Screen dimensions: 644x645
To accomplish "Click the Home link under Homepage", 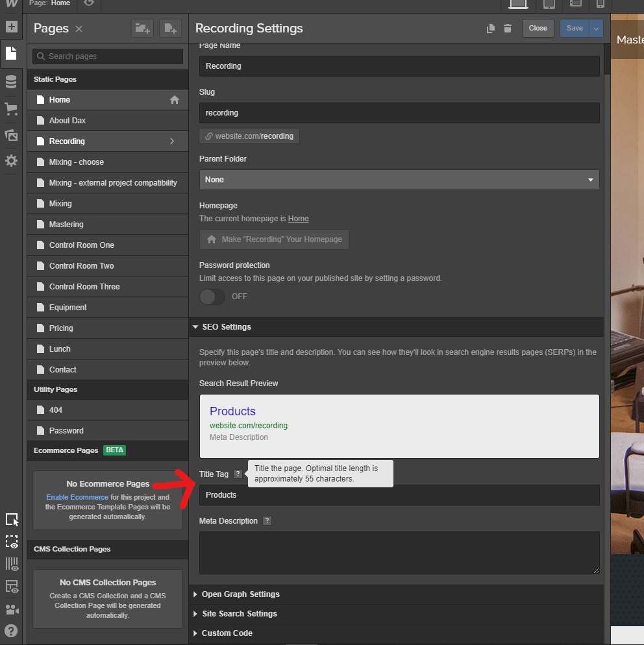I will 299,219.
